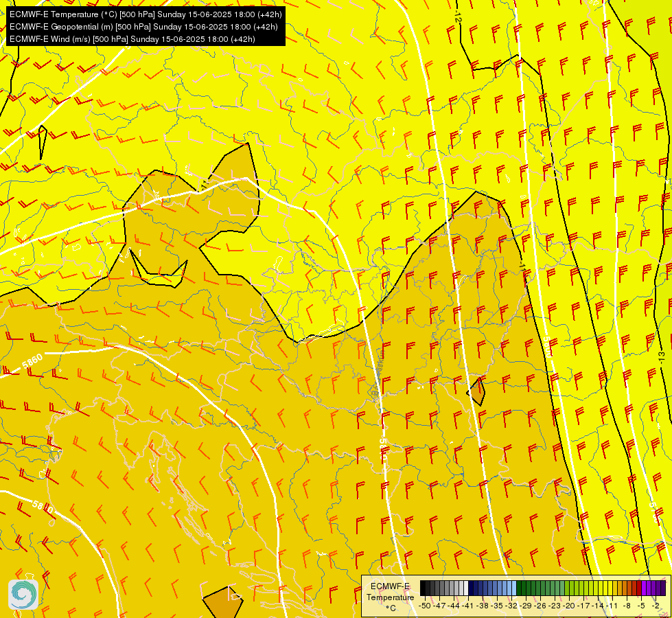Click the -29 label on the temperature scale

coord(526,606)
